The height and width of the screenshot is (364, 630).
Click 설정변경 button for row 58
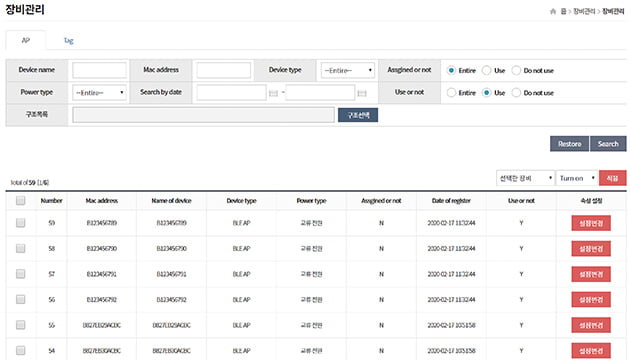591,249
